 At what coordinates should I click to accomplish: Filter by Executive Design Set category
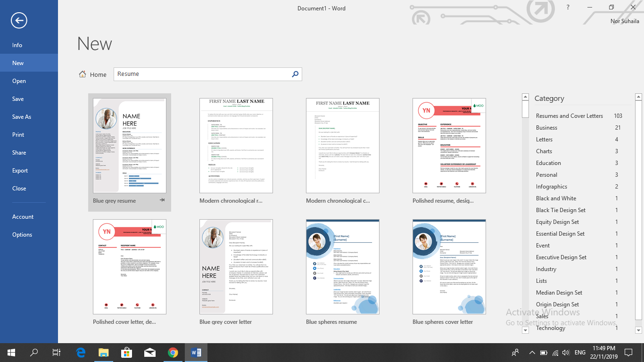[580, 257]
